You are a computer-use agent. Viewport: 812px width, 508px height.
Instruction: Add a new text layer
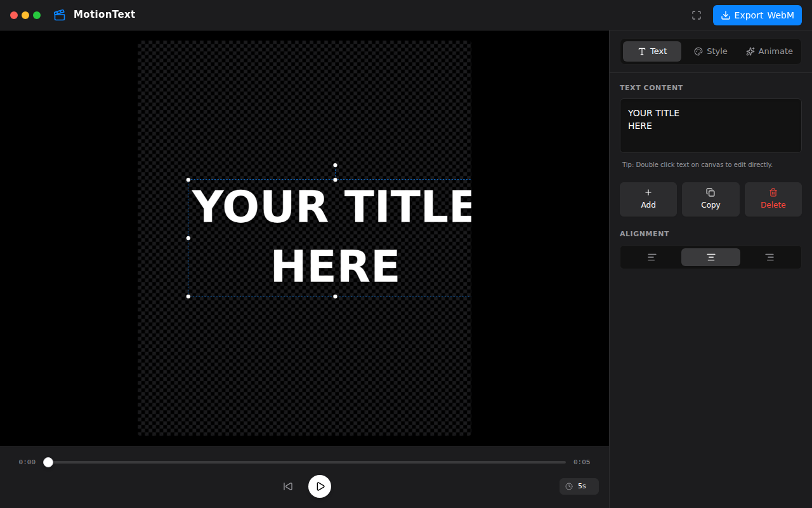[648, 199]
